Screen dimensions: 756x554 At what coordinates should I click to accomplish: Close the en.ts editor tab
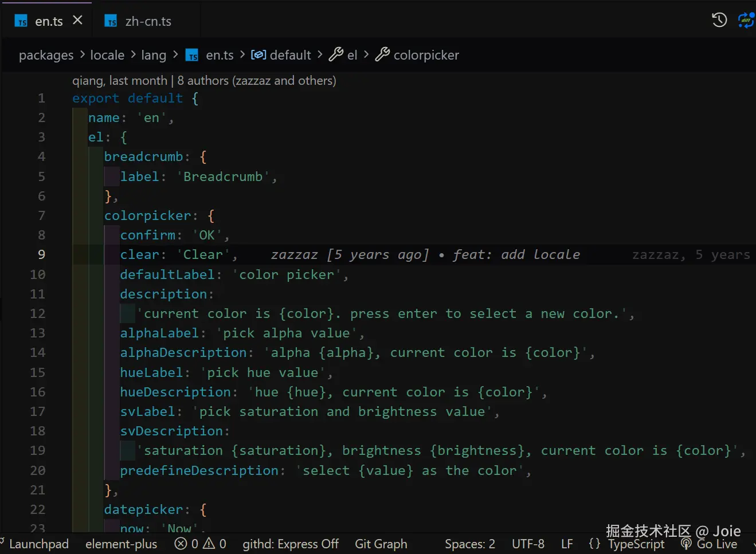78,21
